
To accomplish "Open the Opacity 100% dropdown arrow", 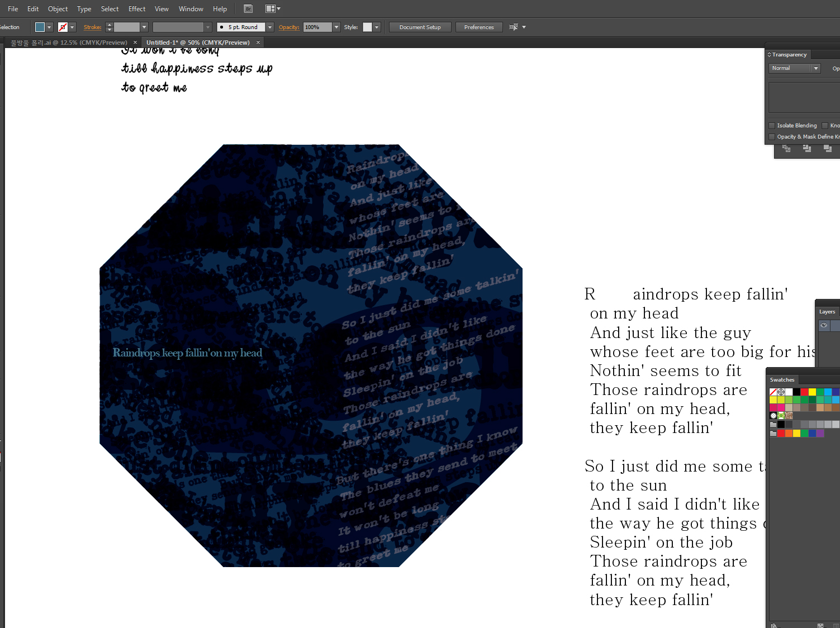I will [336, 27].
